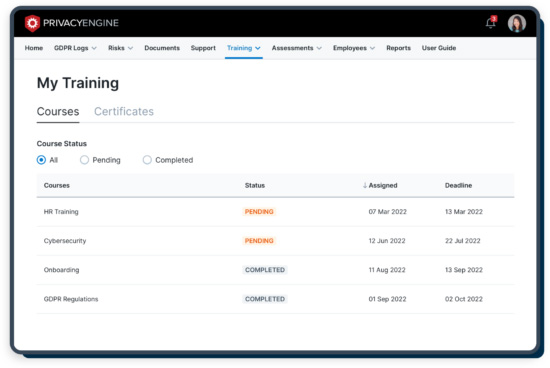Click the PENDING badge for HR Training
Image resolution: width=550 pixels, height=368 pixels.
point(259,212)
